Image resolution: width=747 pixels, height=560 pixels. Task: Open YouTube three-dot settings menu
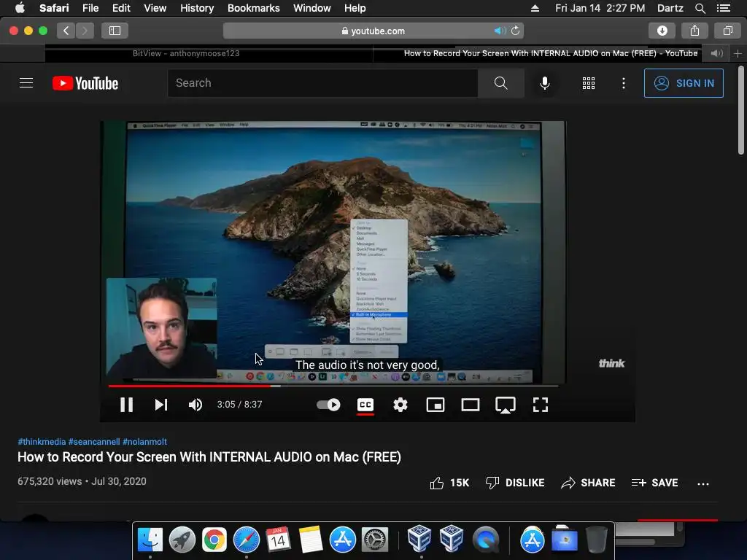click(624, 83)
